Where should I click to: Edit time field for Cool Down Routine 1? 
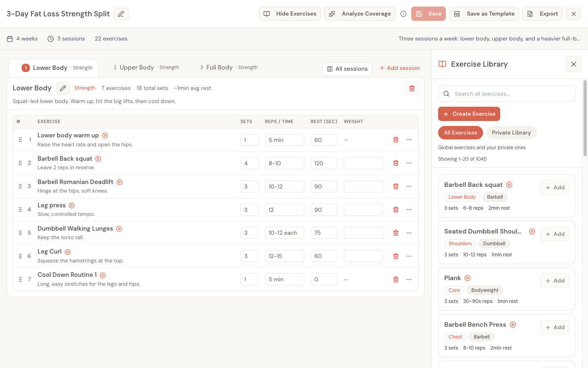pos(285,279)
